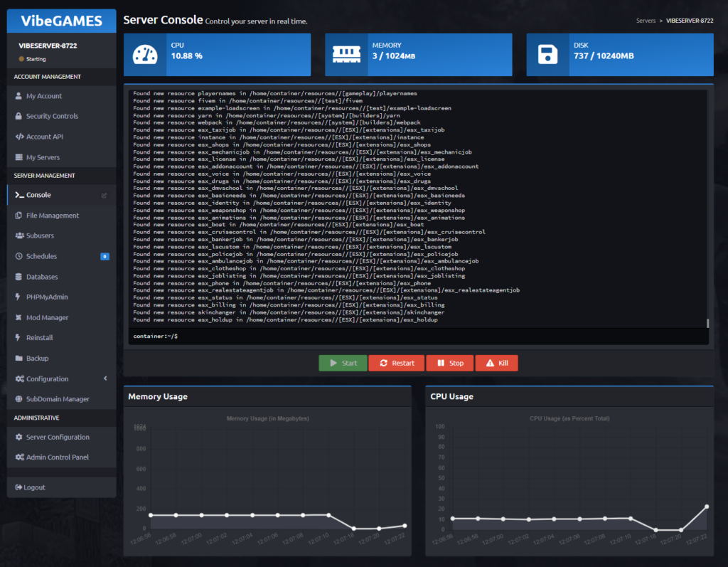Click the Disk floppy icon
The width and height of the screenshot is (728, 567).
pos(548,55)
